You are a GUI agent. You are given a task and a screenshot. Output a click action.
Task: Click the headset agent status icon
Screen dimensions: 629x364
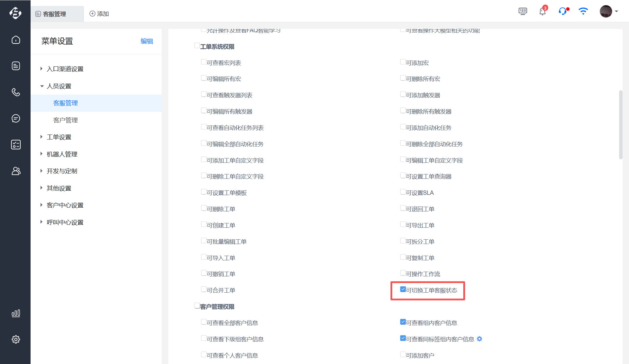pyautogui.click(x=562, y=11)
